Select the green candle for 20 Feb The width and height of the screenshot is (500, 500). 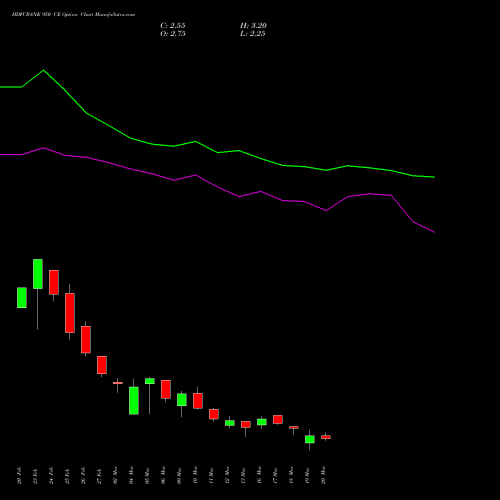pos(22,297)
